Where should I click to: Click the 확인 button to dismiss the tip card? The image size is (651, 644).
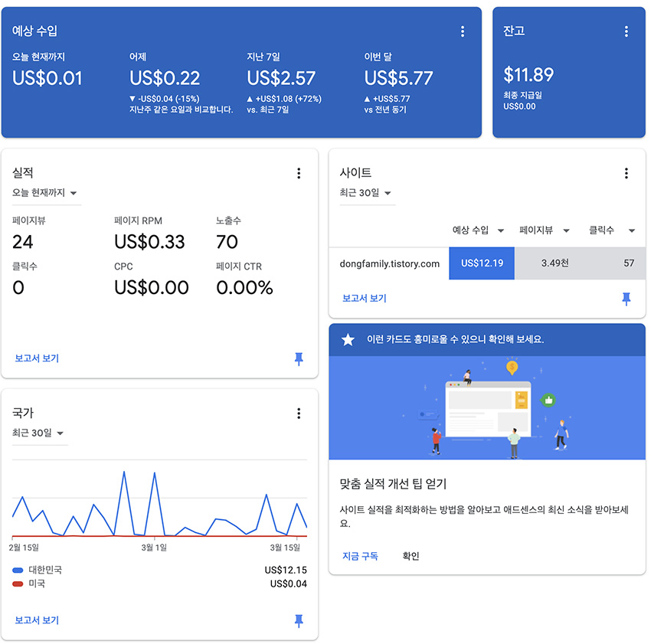(x=410, y=556)
